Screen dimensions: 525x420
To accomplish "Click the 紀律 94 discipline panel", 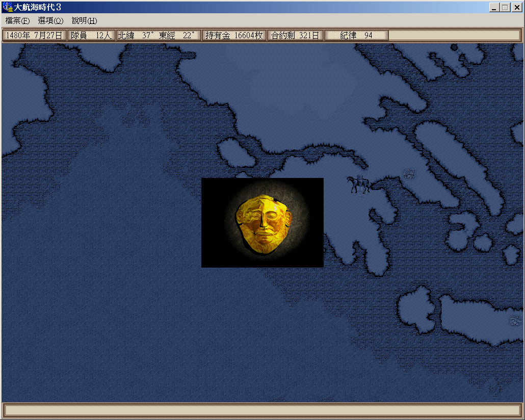I will coord(356,35).
